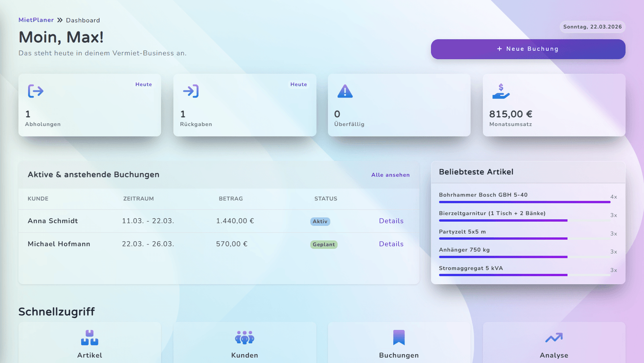The image size is (644, 363).
Task: Click the MietPlaner breadcrumb link
Action: [36, 20]
